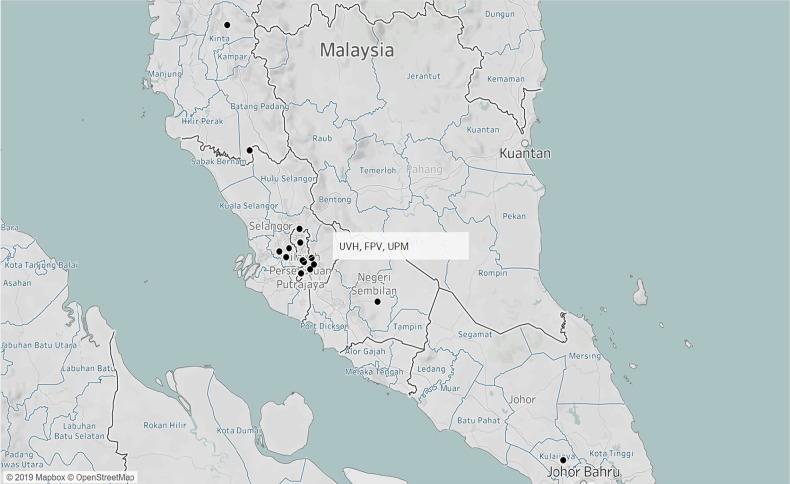The image size is (790, 484).
Task: Click the data point near Kinta
Action: 227,24
